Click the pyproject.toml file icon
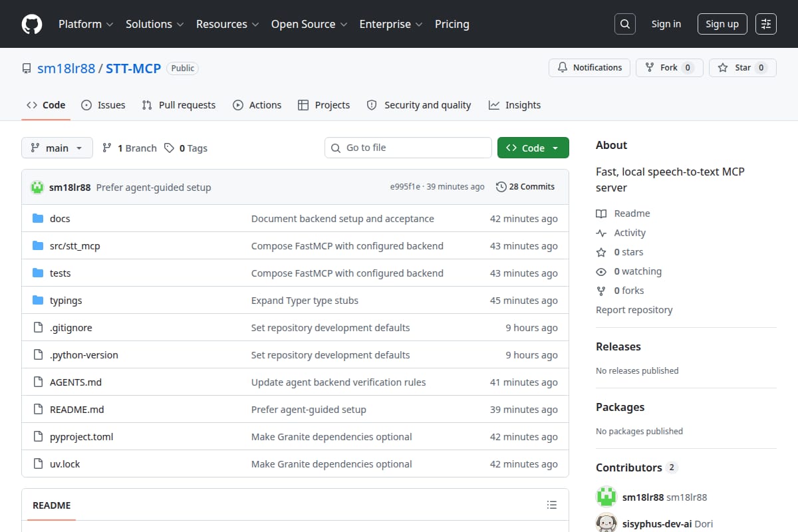 pos(38,437)
